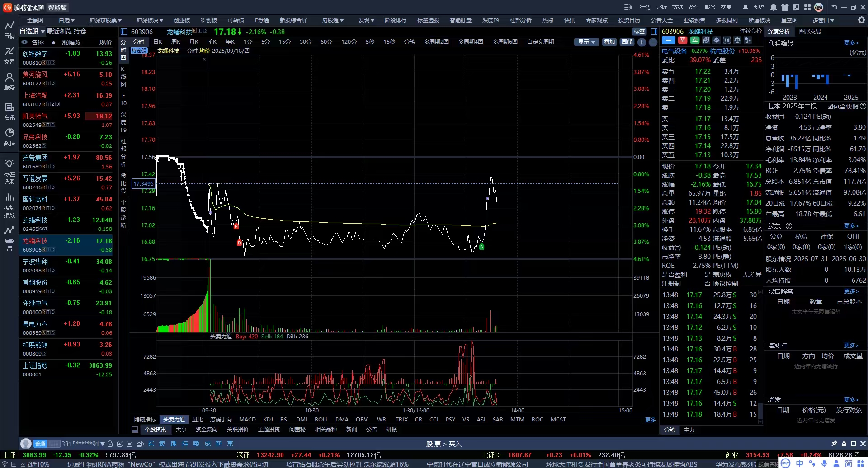Screen dimensions: 868x468
Task: Click the four-square layout grid icon
Action: tap(807, 7)
